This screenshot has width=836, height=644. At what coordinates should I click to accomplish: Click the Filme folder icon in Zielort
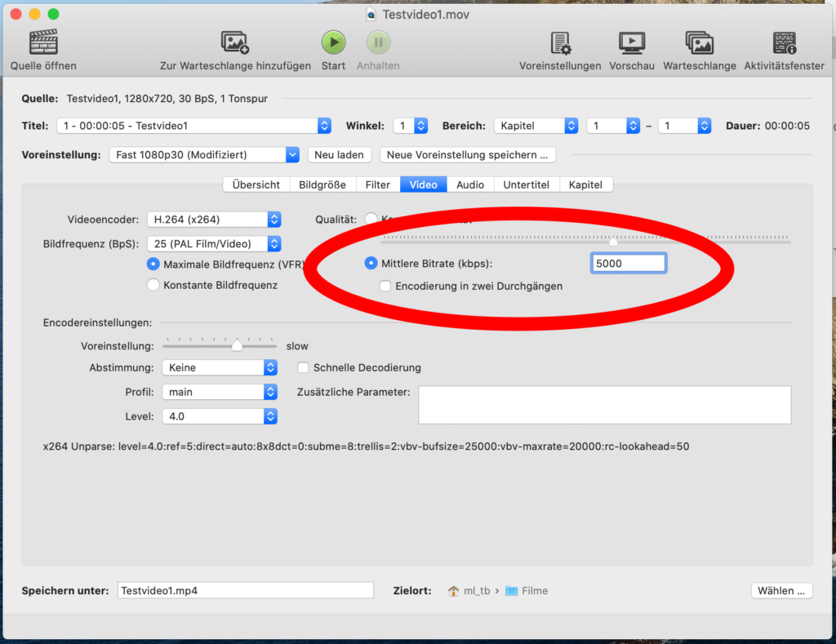511,591
